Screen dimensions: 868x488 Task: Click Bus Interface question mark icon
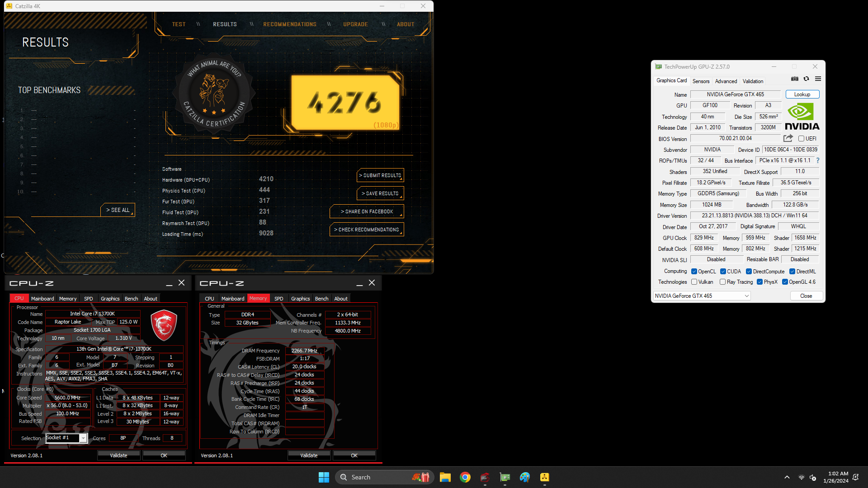pos(818,160)
